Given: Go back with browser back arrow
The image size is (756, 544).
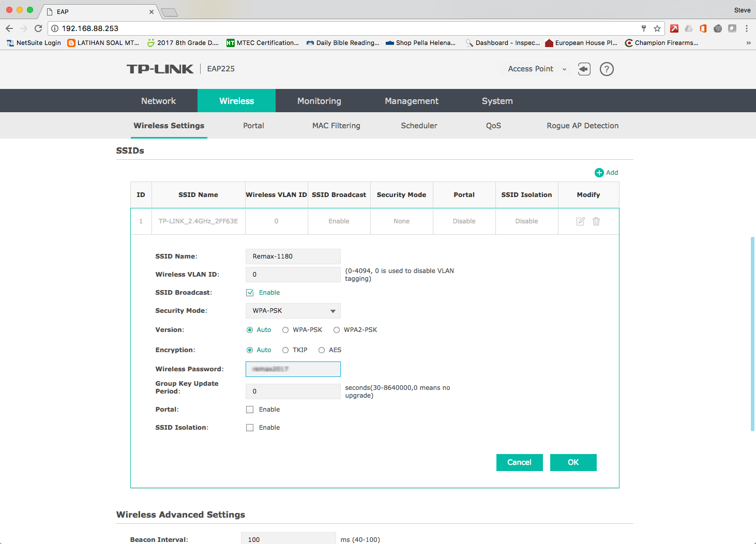Looking at the screenshot, I should coord(9,28).
